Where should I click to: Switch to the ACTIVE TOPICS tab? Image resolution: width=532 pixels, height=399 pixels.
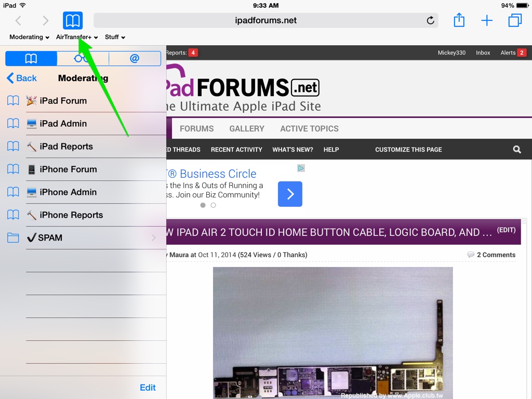[x=310, y=129]
